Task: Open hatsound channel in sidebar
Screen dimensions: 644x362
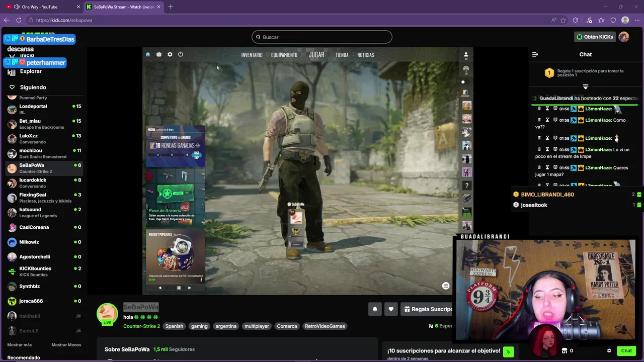Action: [44, 212]
